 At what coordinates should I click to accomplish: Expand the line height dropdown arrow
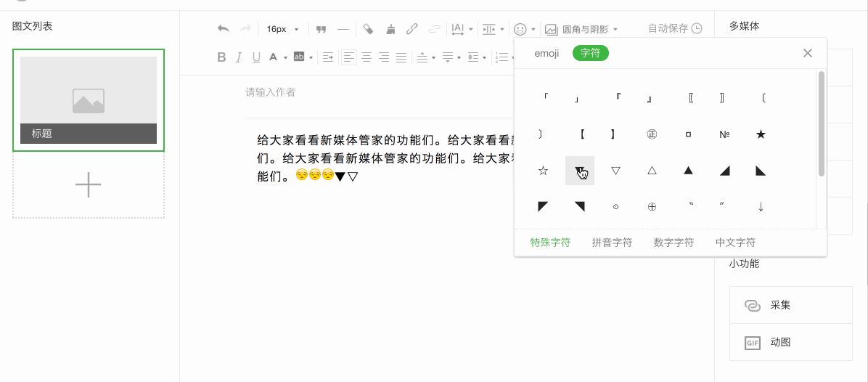click(484, 57)
